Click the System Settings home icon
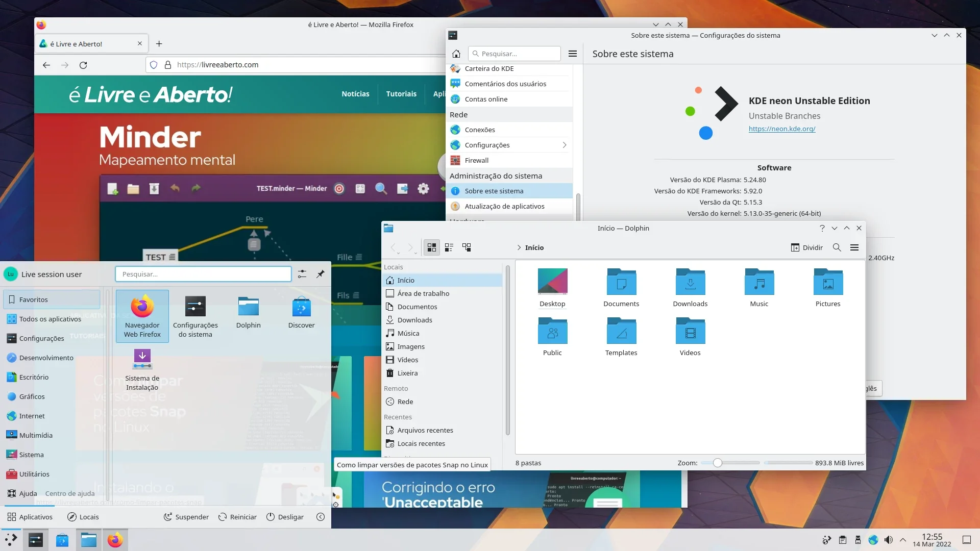This screenshot has height=551, width=980. [x=456, y=54]
